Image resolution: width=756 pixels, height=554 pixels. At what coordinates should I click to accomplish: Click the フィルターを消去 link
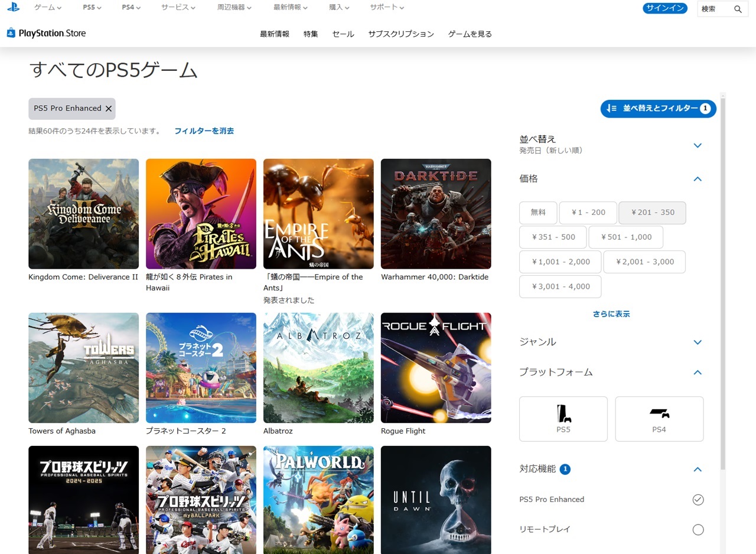[204, 131]
